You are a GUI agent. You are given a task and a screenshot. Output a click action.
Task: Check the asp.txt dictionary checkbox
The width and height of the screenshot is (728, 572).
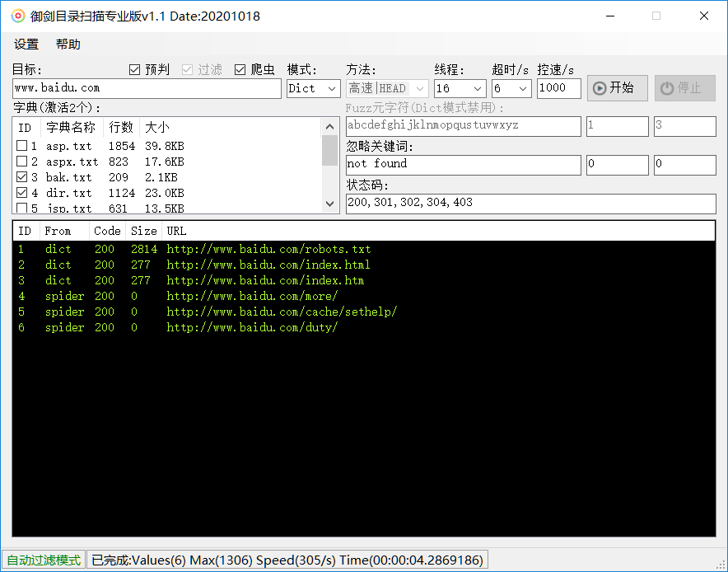(x=22, y=146)
